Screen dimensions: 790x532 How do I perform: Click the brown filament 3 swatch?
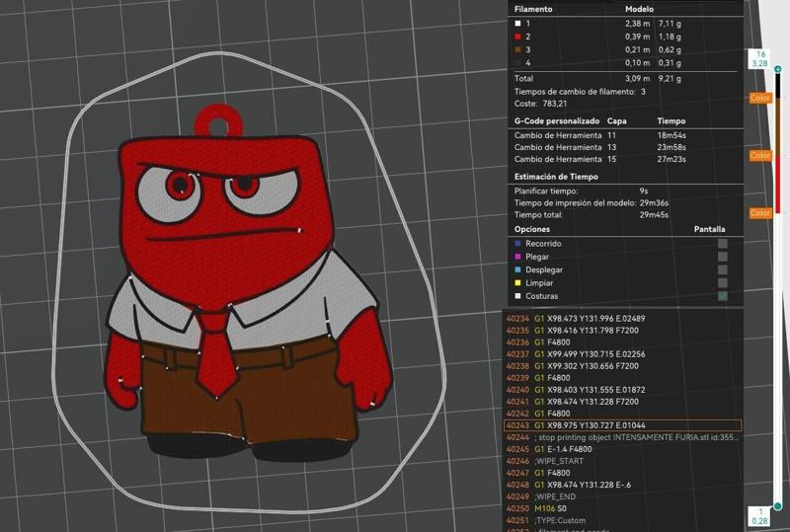517,49
